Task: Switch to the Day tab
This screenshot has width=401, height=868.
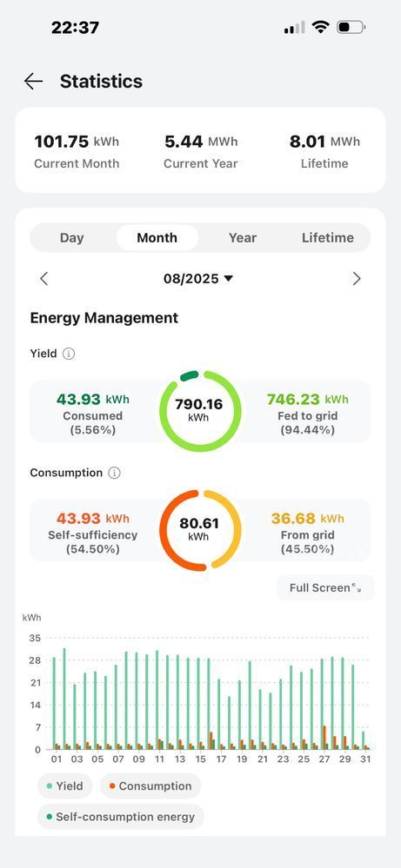Action: (72, 238)
